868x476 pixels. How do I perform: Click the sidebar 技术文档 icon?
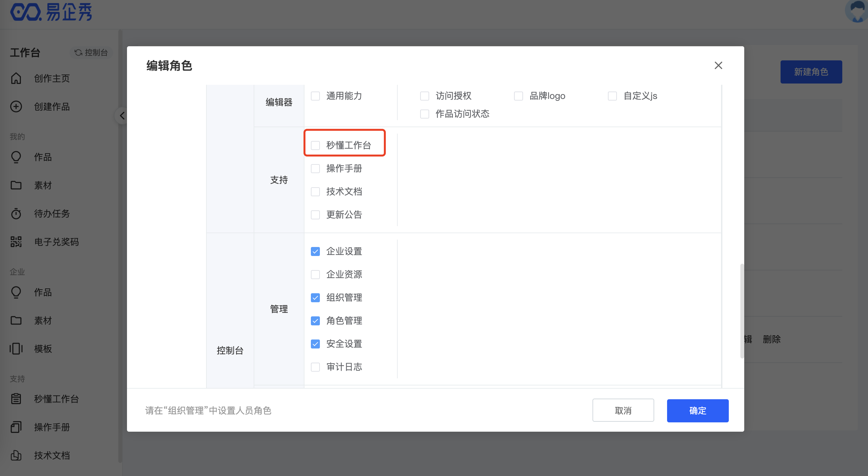point(16,455)
